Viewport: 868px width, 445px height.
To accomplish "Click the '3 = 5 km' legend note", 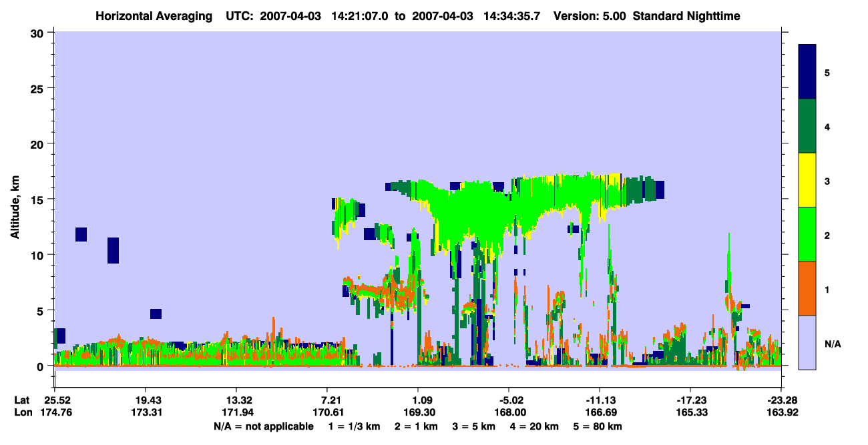I will point(475,426).
